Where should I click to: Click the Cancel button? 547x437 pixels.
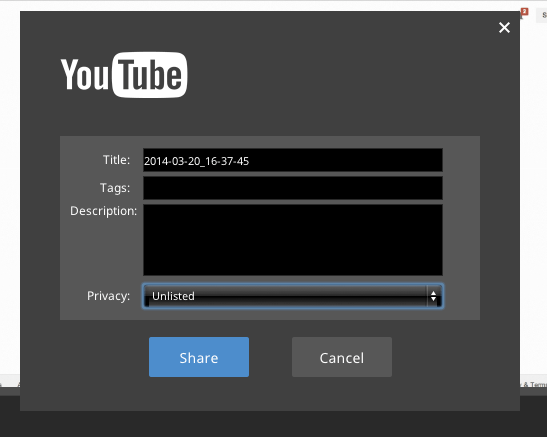click(x=342, y=357)
